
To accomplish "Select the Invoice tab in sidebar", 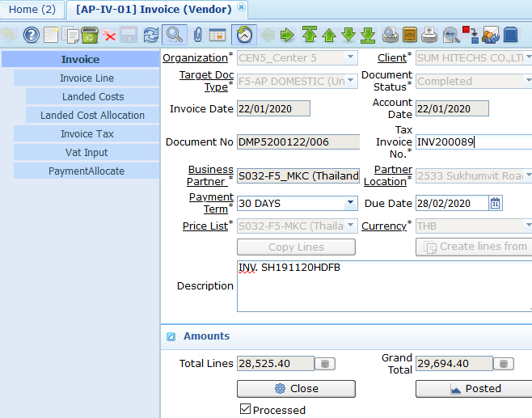I will 80,59.
